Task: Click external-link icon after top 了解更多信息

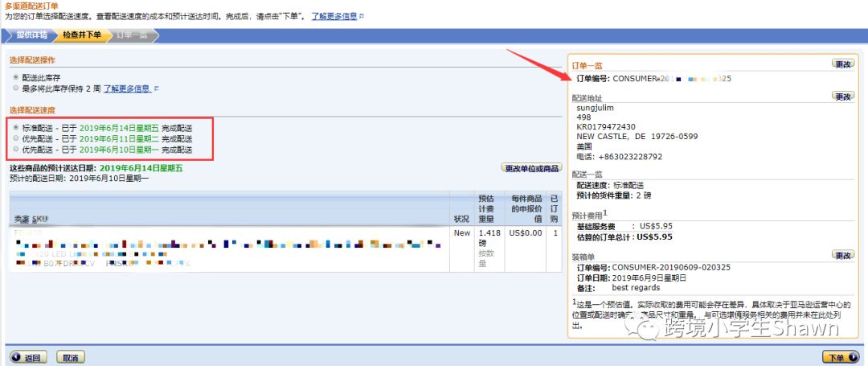Action: pos(362,16)
